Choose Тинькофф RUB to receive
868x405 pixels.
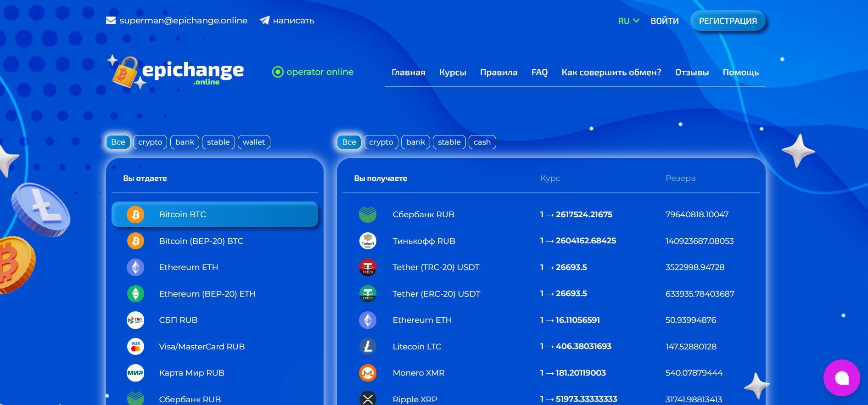pos(551,241)
